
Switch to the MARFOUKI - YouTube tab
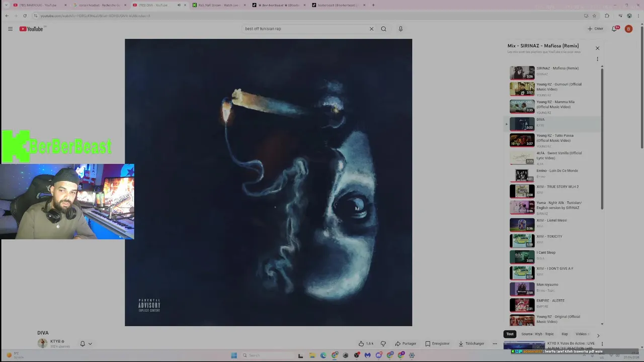pyautogui.click(x=40, y=5)
